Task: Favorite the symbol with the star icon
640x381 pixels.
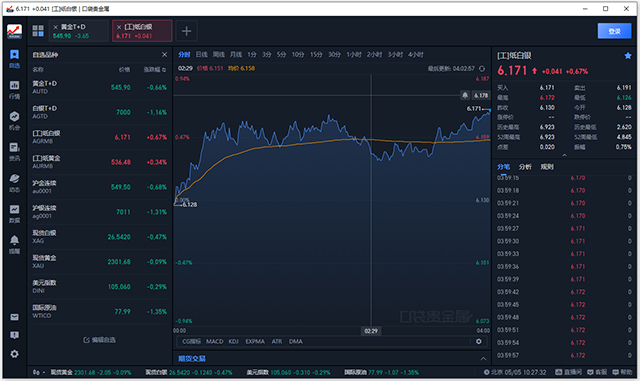Action: point(628,56)
